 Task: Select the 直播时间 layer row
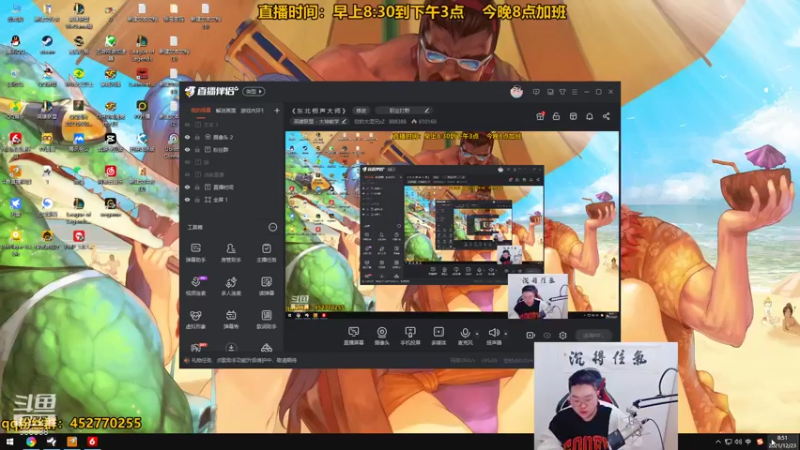point(231,187)
